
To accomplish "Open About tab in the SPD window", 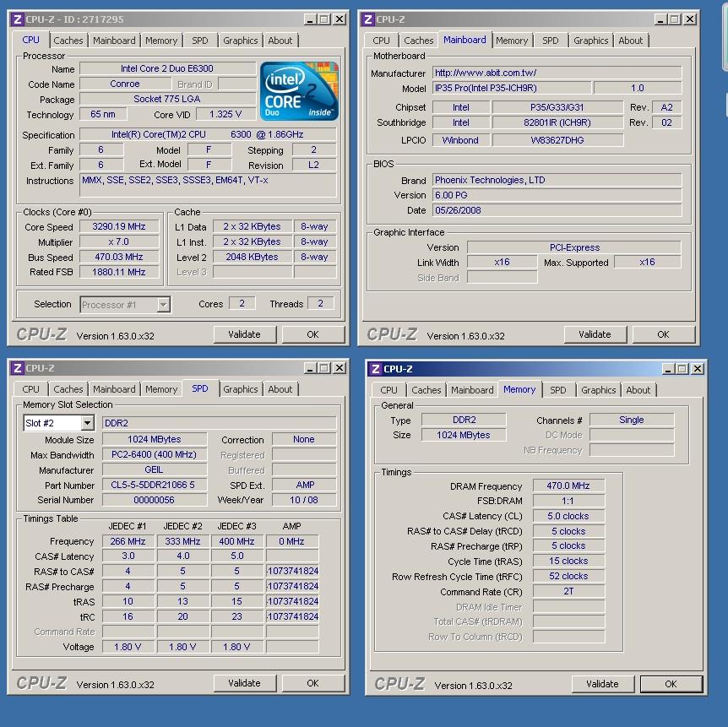I will (x=280, y=389).
